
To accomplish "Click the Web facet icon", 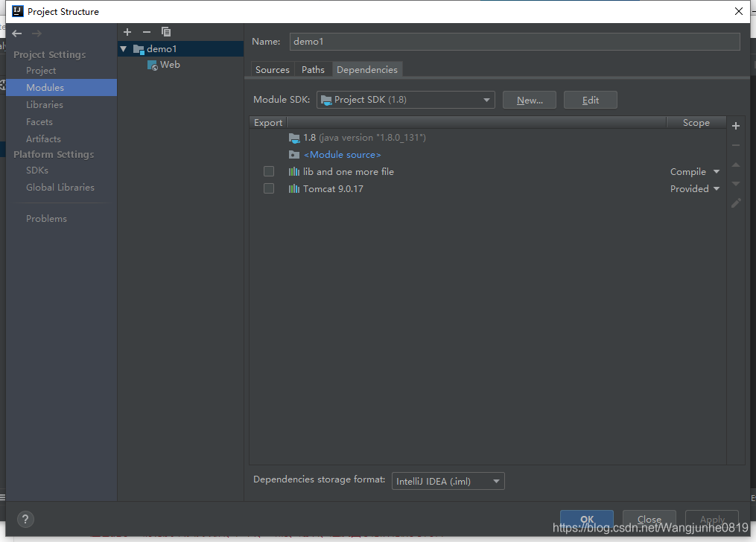I will [153, 65].
